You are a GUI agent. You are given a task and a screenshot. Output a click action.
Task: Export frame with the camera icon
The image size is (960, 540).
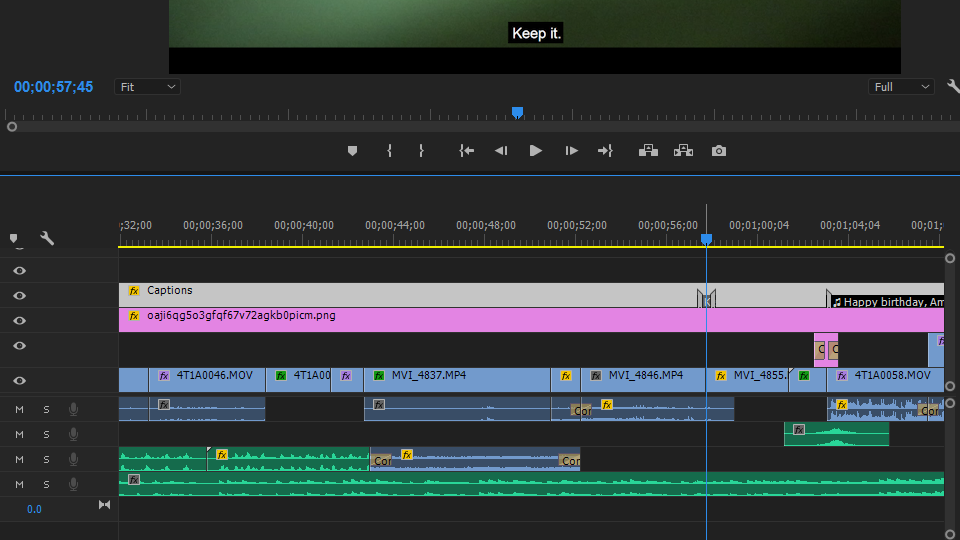coord(718,151)
